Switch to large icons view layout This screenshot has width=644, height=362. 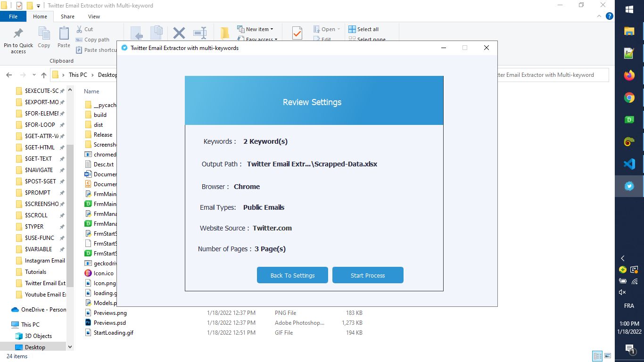[x=608, y=356]
